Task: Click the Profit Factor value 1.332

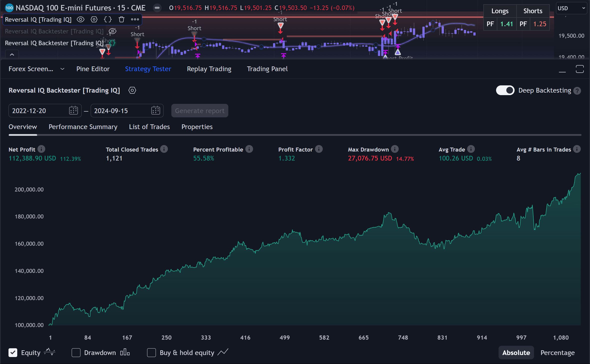Action: (287, 158)
